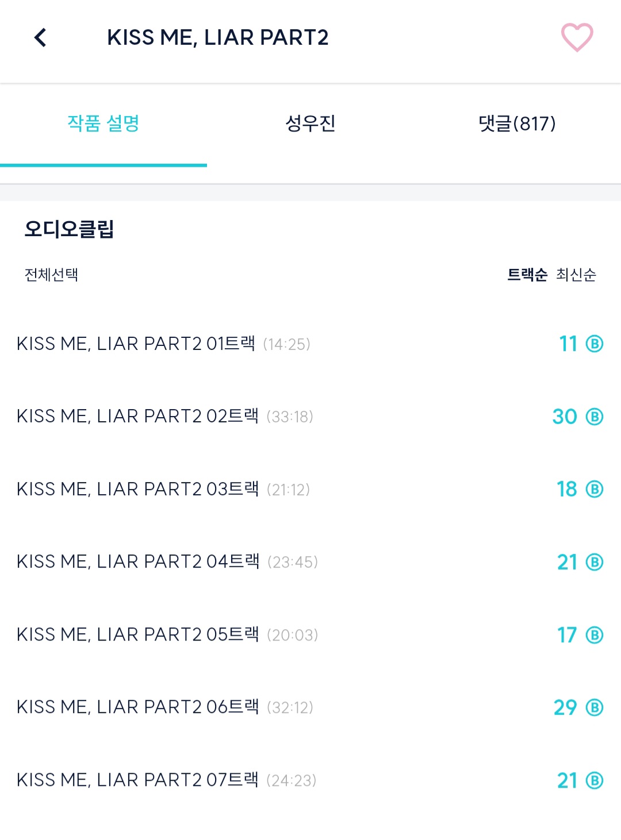Screen dimensions: 621x840
Task: Open the 성우진 tab
Action: coord(310,124)
